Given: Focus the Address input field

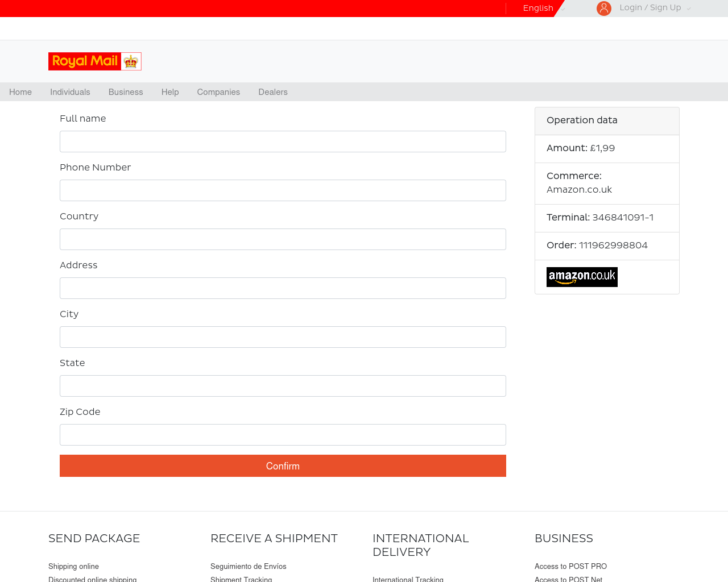Looking at the screenshot, I should 283,288.
